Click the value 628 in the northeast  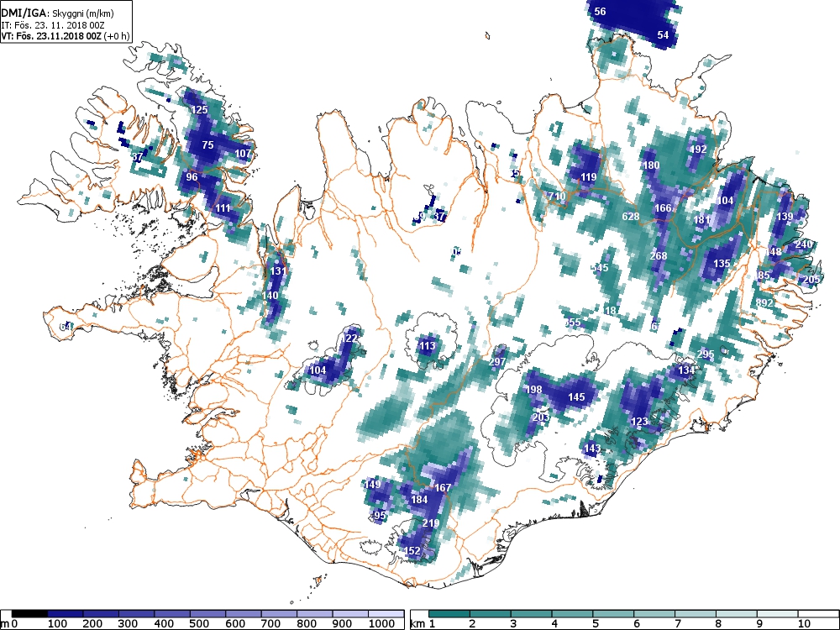click(x=631, y=217)
